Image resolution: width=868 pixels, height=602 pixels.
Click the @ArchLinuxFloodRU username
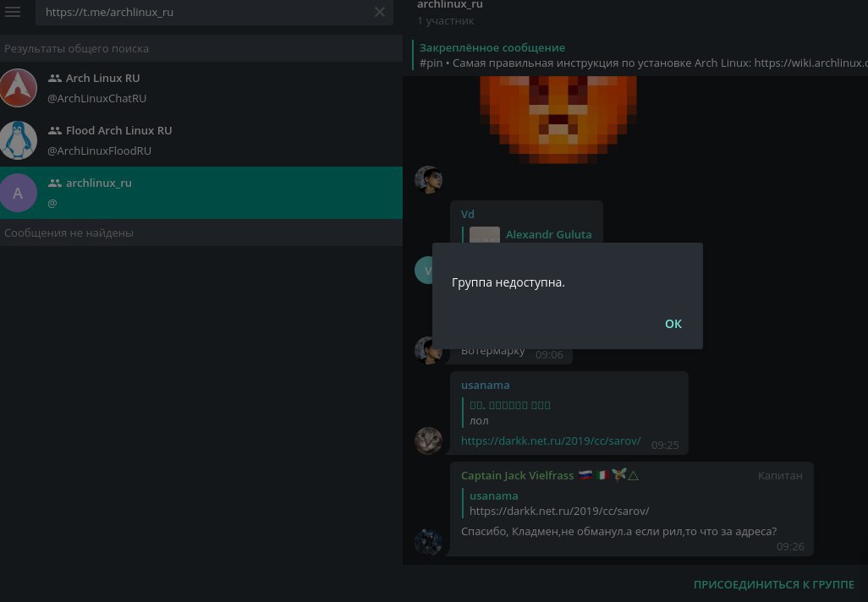click(x=99, y=151)
